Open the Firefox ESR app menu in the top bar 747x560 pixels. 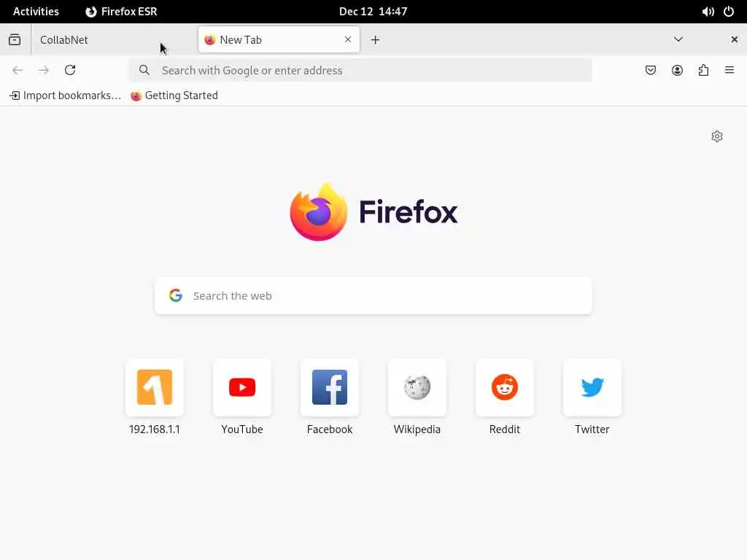tap(121, 12)
